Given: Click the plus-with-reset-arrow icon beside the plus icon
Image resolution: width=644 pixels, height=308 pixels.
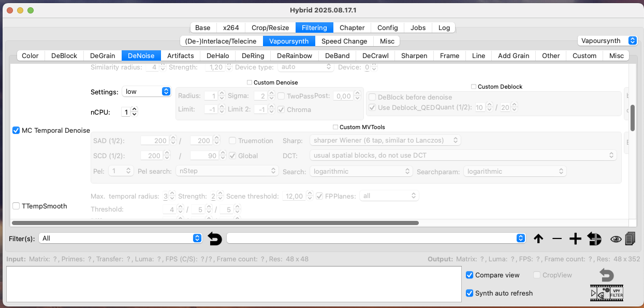Looking at the screenshot, I should coord(594,239).
